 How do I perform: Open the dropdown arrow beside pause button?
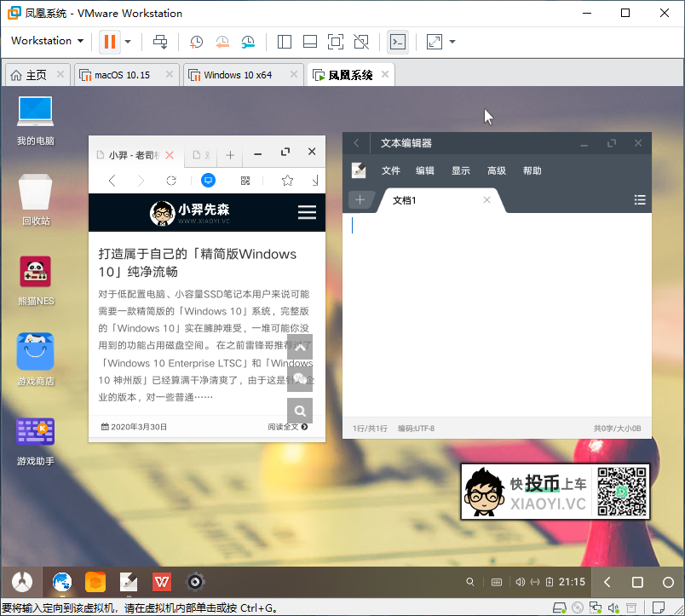coord(128,41)
